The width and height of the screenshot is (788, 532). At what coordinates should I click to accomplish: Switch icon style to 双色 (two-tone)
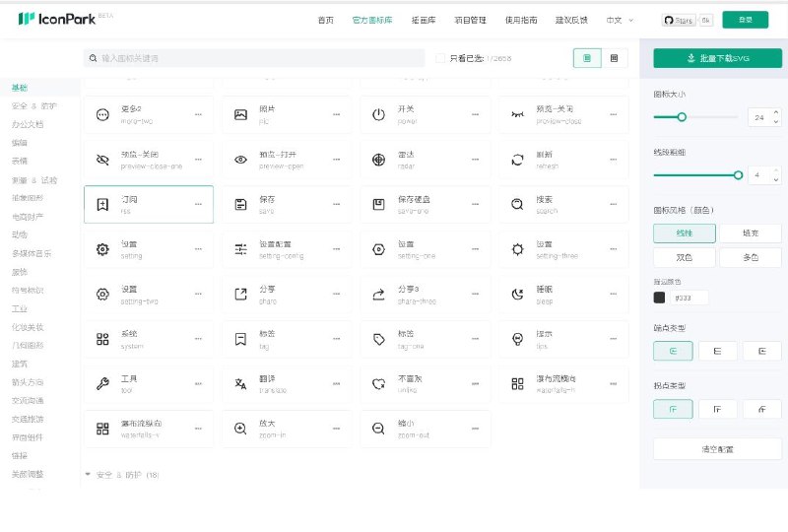click(685, 257)
